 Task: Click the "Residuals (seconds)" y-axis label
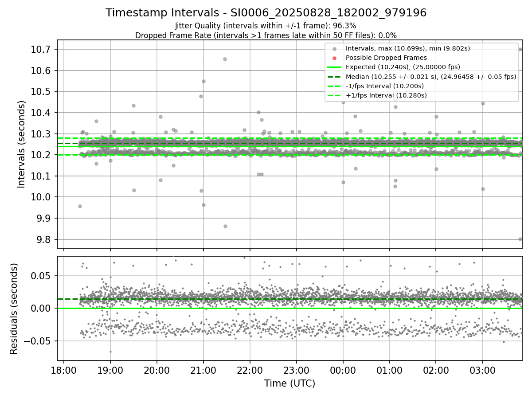[14, 309]
